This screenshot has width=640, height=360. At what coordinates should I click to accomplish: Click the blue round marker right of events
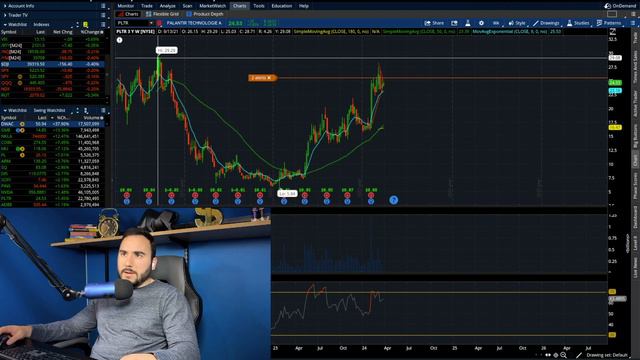(393, 200)
